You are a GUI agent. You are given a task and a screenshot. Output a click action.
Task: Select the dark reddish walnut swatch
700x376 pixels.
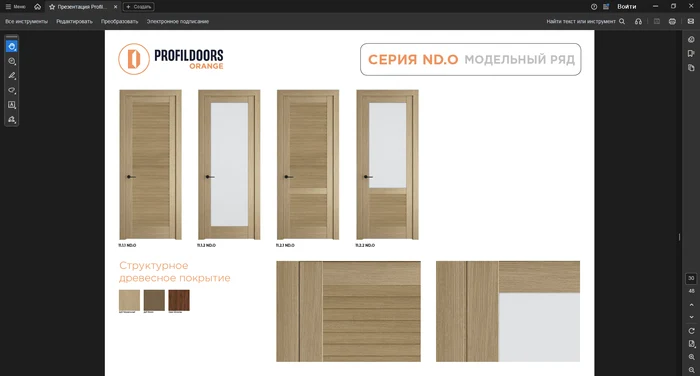click(179, 300)
